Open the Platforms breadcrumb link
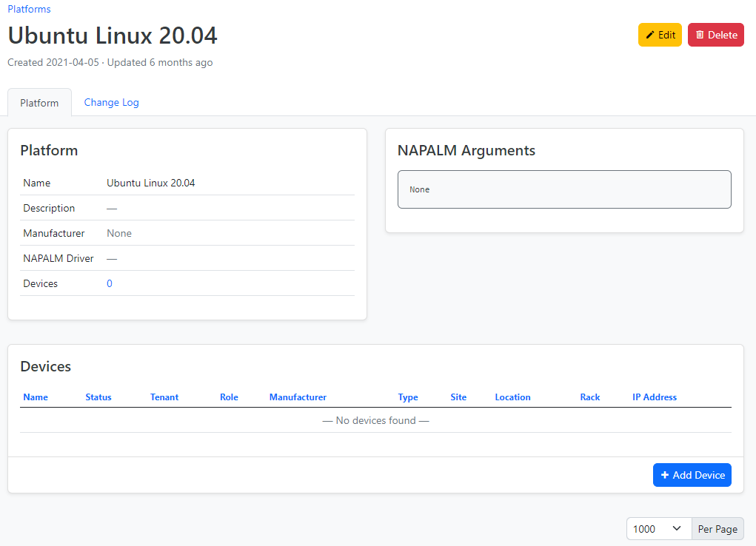This screenshot has width=756, height=546. [29, 9]
